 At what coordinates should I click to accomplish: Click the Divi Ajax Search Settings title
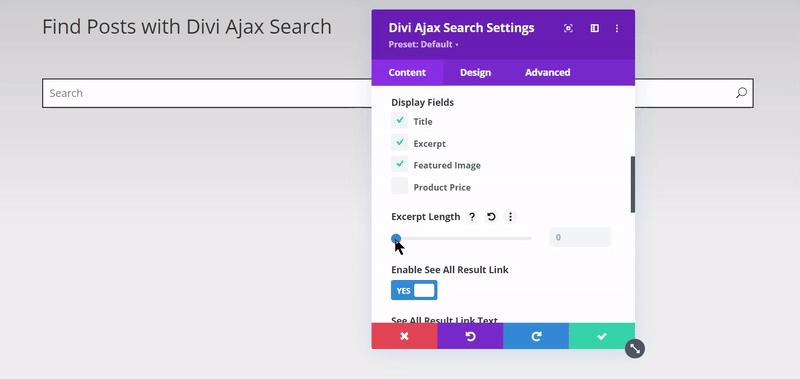coord(462,28)
